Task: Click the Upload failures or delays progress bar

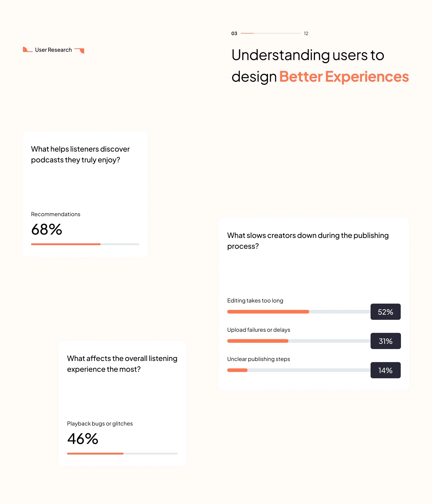Action: pos(299,341)
